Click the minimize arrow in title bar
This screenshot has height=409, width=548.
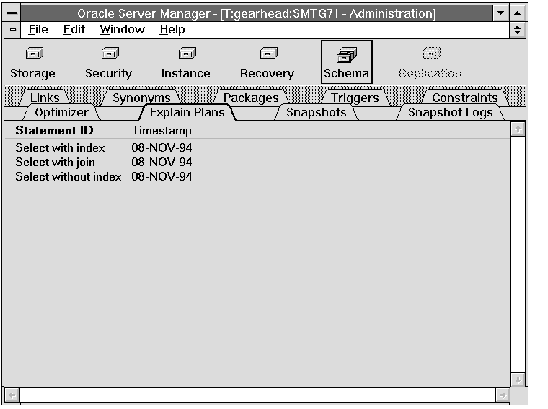500,13
